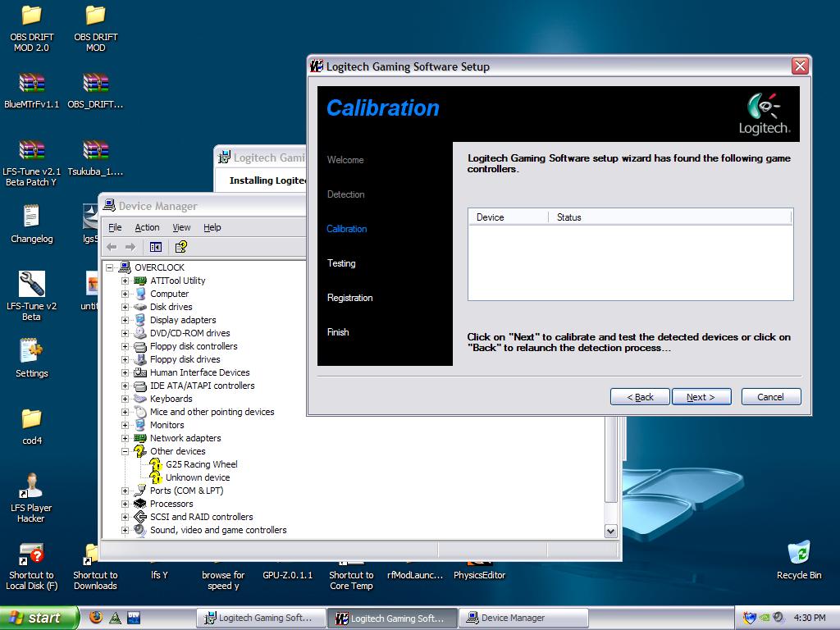Open the Windows Start menu
Image resolution: width=840 pixels, height=630 pixels.
(39, 618)
